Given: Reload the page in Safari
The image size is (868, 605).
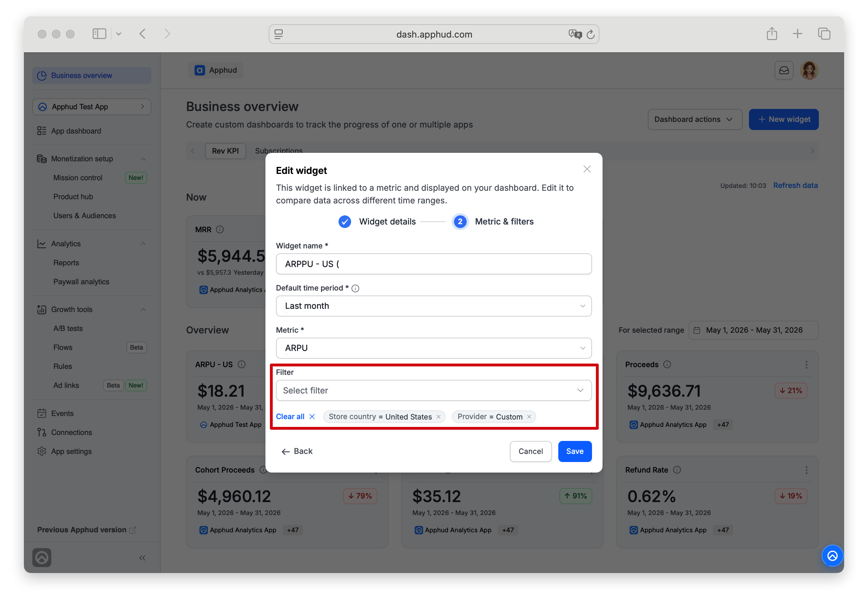Looking at the screenshot, I should coord(591,34).
